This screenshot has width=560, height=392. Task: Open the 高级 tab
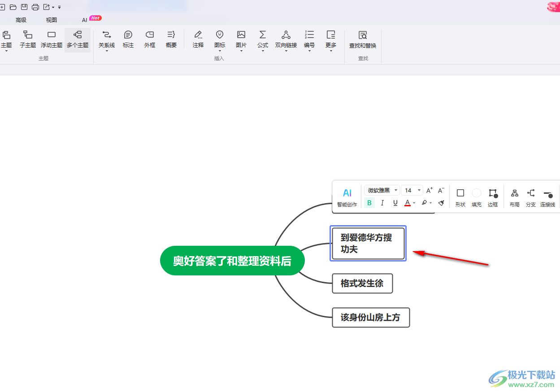(x=21, y=20)
